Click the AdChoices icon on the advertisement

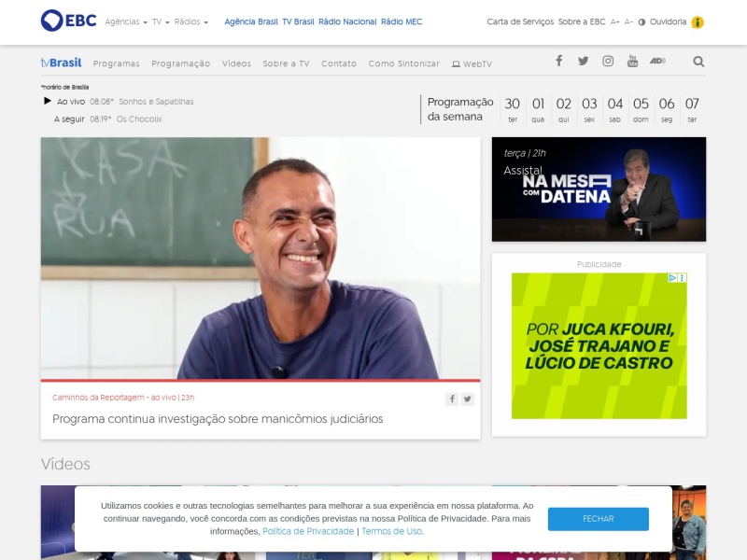pyautogui.click(x=672, y=277)
